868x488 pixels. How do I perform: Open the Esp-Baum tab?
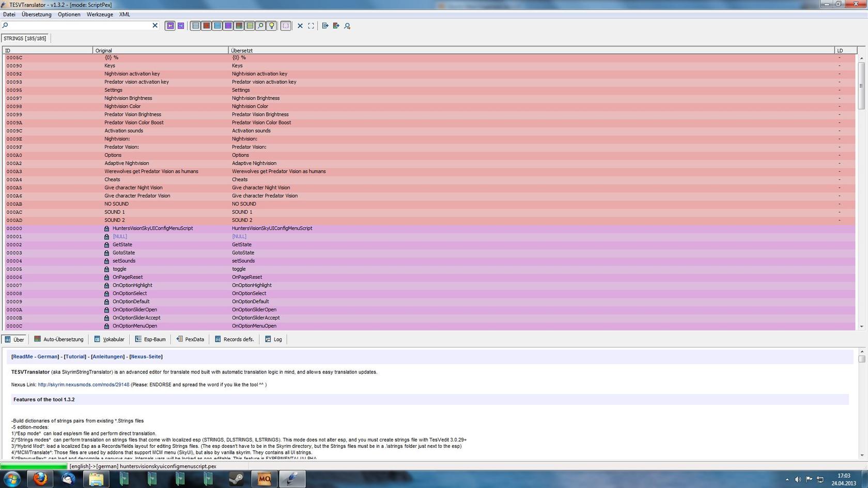pos(150,339)
